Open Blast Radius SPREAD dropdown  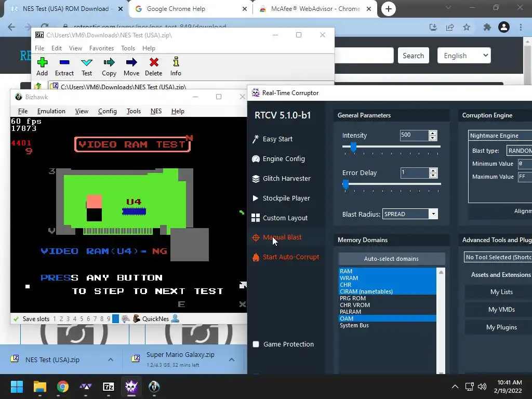pyautogui.click(x=410, y=214)
